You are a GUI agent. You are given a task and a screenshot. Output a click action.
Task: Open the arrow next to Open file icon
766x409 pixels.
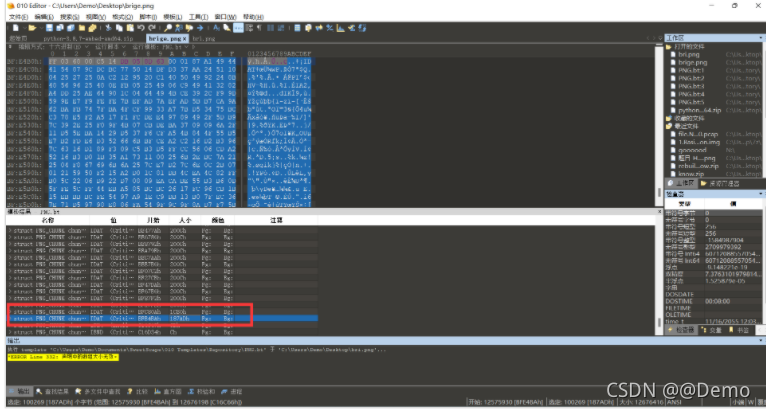[41, 28]
